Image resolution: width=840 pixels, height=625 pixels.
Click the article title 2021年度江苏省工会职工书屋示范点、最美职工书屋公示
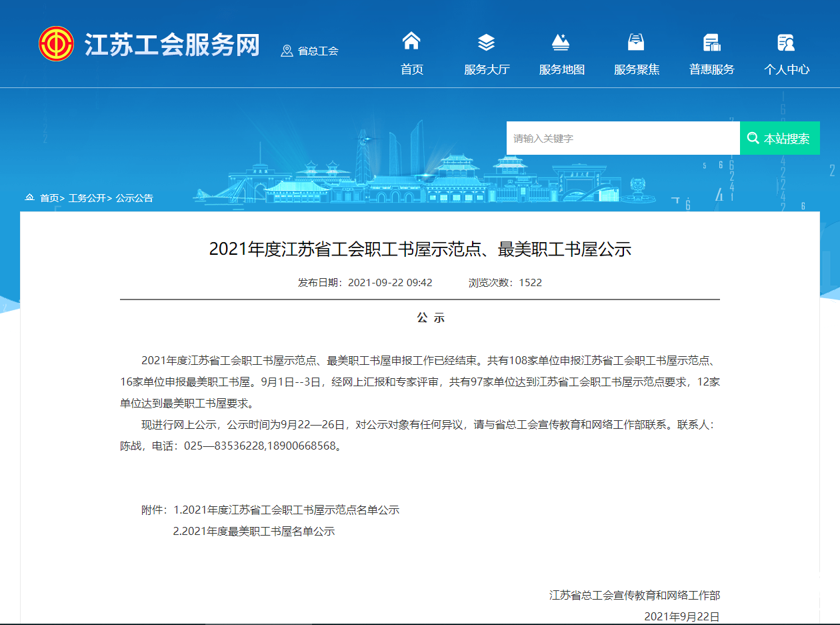420,249
